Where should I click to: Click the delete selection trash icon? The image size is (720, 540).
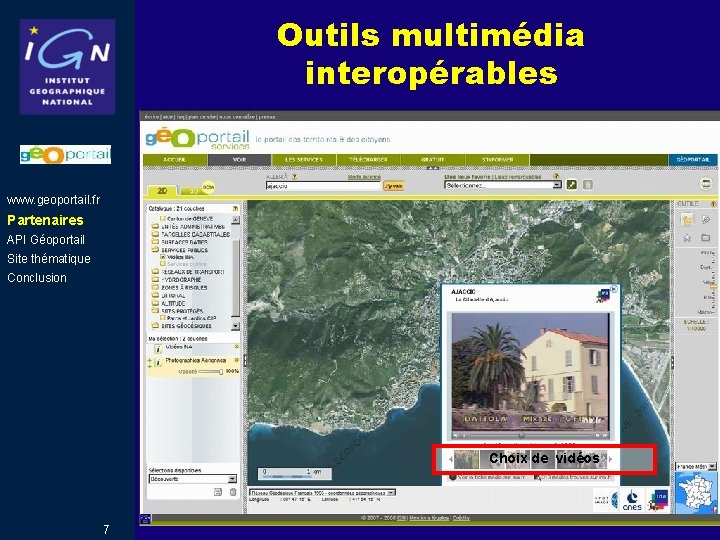pos(233,492)
